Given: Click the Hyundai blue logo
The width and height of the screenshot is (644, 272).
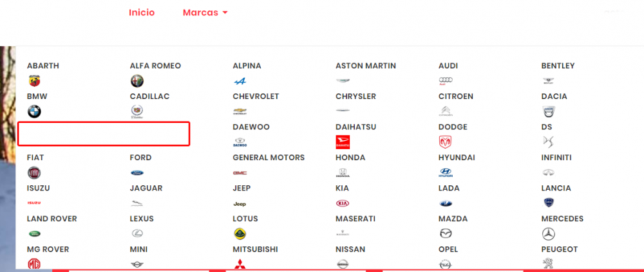Looking at the screenshot, I should click(446, 173).
